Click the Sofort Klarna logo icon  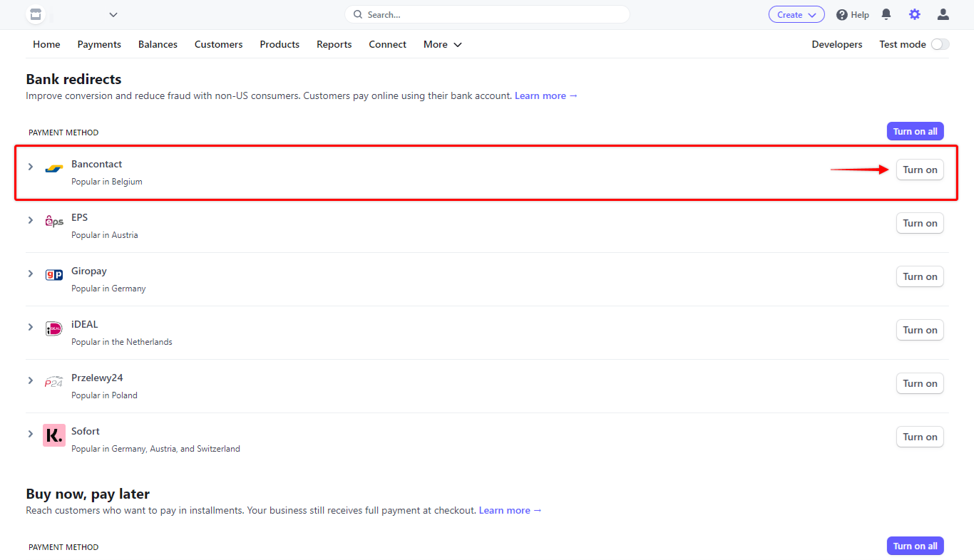click(x=54, y=435)
